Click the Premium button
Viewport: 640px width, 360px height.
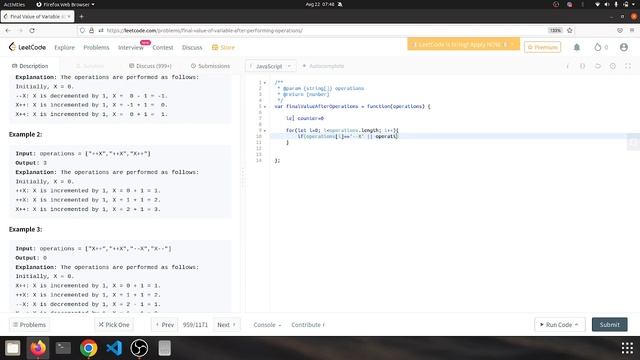pos(542,47)
